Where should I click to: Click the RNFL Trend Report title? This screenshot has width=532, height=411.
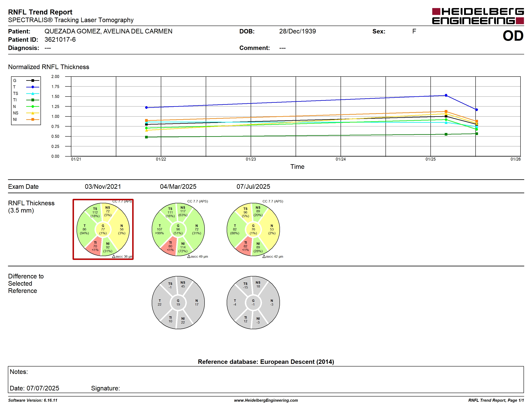[x=40, y=12]
